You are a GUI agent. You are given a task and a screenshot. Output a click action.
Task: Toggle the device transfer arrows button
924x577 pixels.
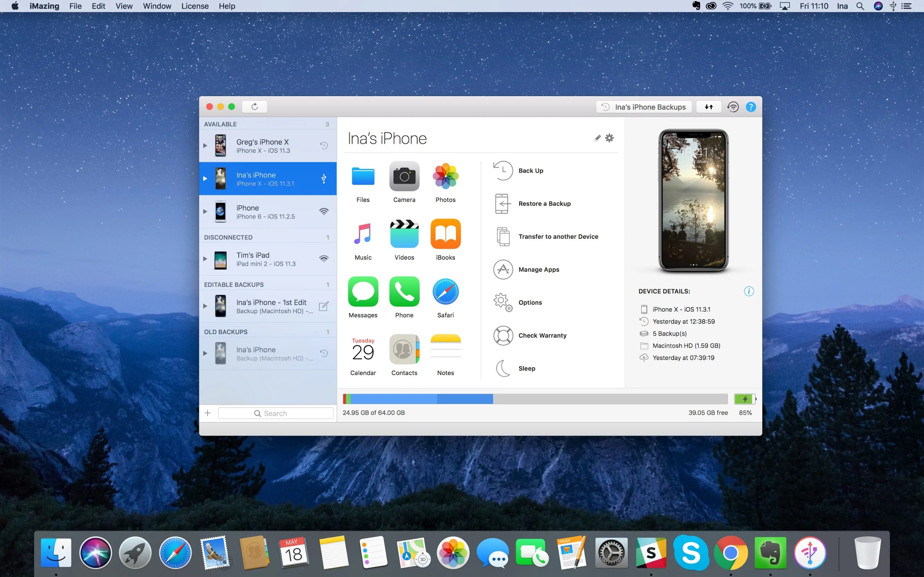tap(708, 106)
